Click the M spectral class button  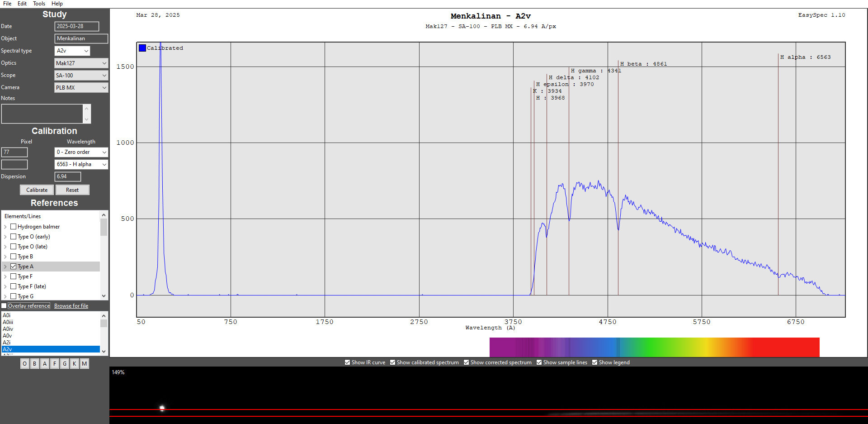tap(85, 364)
